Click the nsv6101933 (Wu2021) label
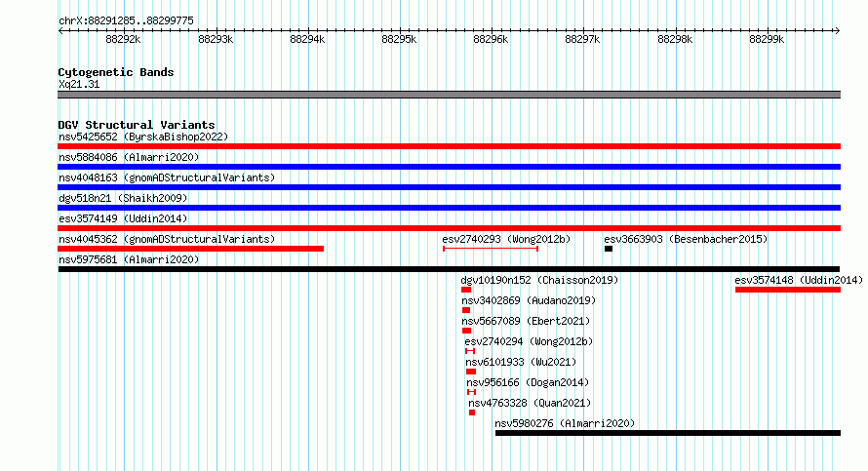This screenshot has height=471, width=868. (521, 362)
